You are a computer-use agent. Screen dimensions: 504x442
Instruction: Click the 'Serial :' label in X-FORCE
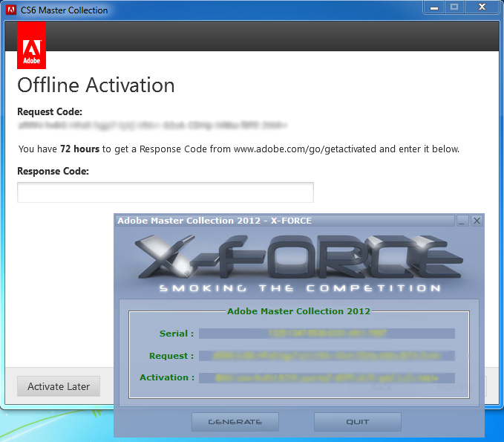click(177, 334)
